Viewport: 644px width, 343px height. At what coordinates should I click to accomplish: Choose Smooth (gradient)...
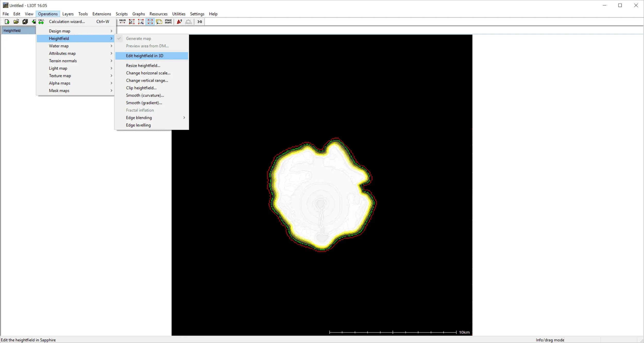click(x=152, y=103)
